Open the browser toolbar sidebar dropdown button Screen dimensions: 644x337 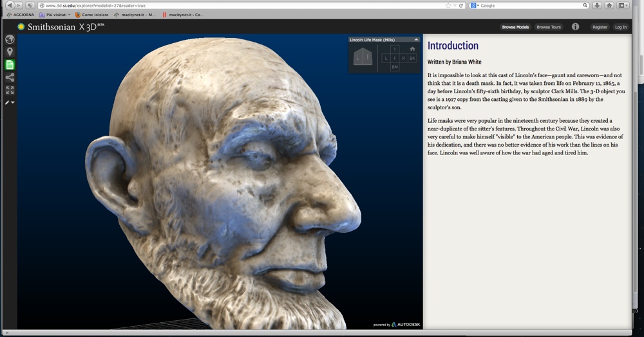pos(623,5)
